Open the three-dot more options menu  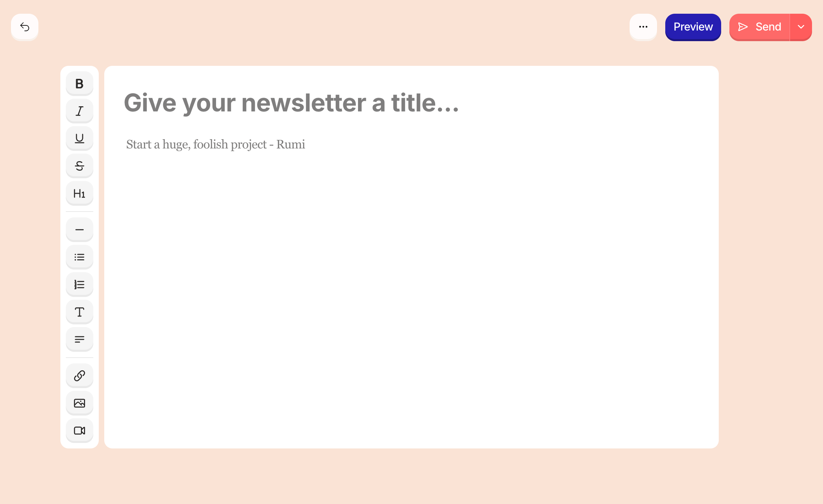[643, 27]
